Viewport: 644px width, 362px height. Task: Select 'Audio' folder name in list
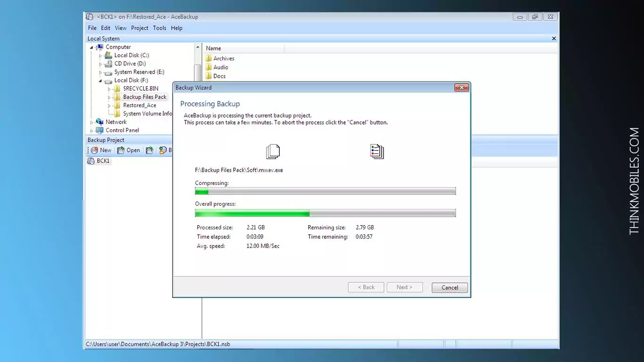(221, 67)
